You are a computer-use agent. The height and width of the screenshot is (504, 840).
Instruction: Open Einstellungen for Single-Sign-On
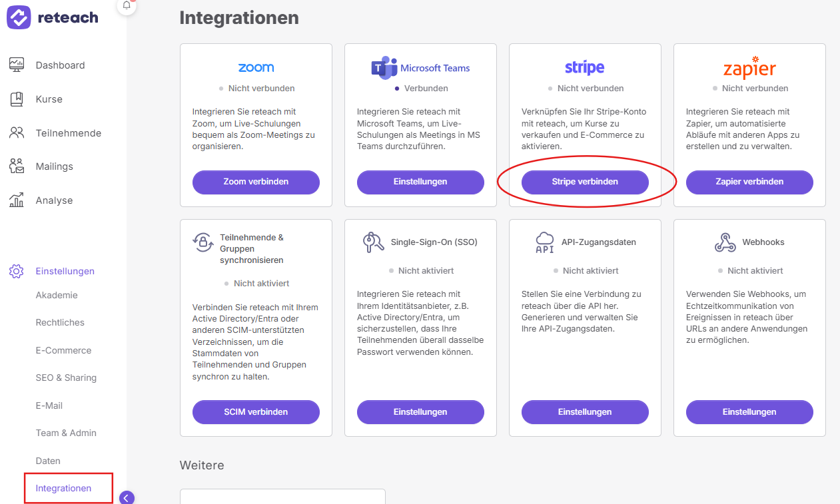click(420, 412)
